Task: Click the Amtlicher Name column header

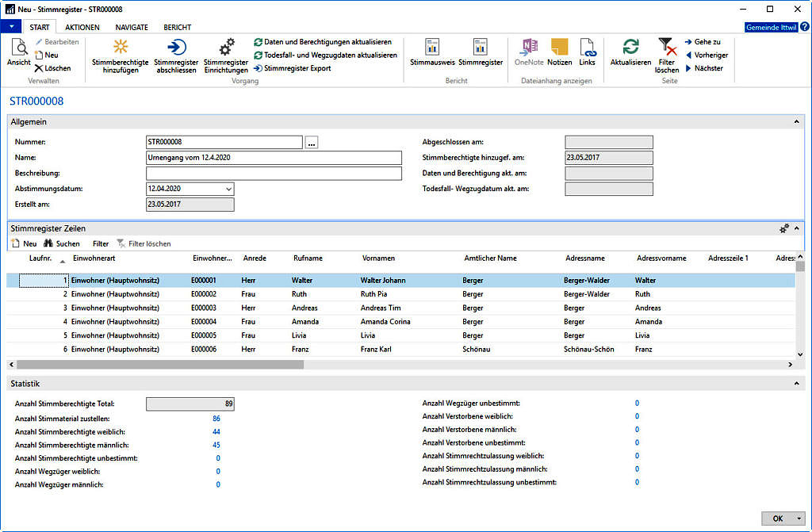Action: coord(490,258)
